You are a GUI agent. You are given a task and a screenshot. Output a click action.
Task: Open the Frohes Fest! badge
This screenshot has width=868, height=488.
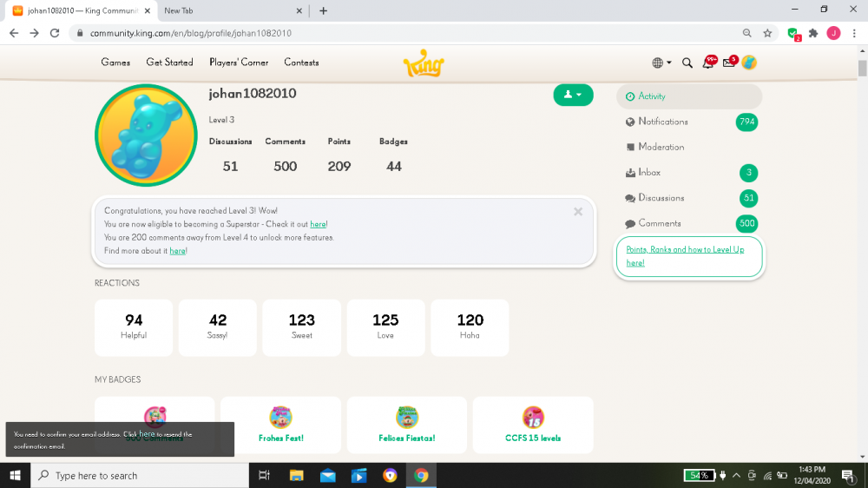click(x=280, y=439)
